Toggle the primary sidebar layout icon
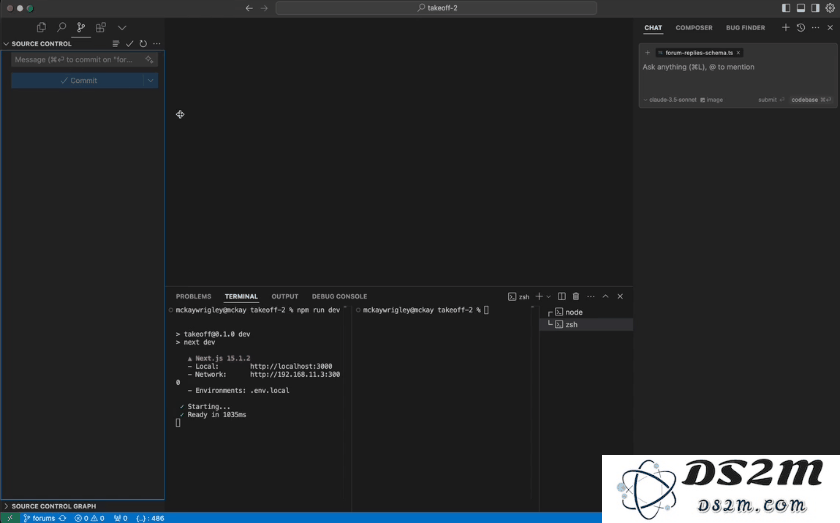The height and width of the screenshot is (523, 840). (x=786, y=8)
